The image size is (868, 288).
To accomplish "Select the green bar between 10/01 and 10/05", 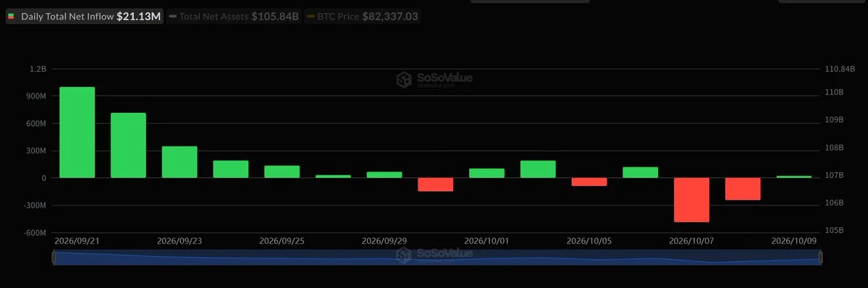I will point(538,169).
